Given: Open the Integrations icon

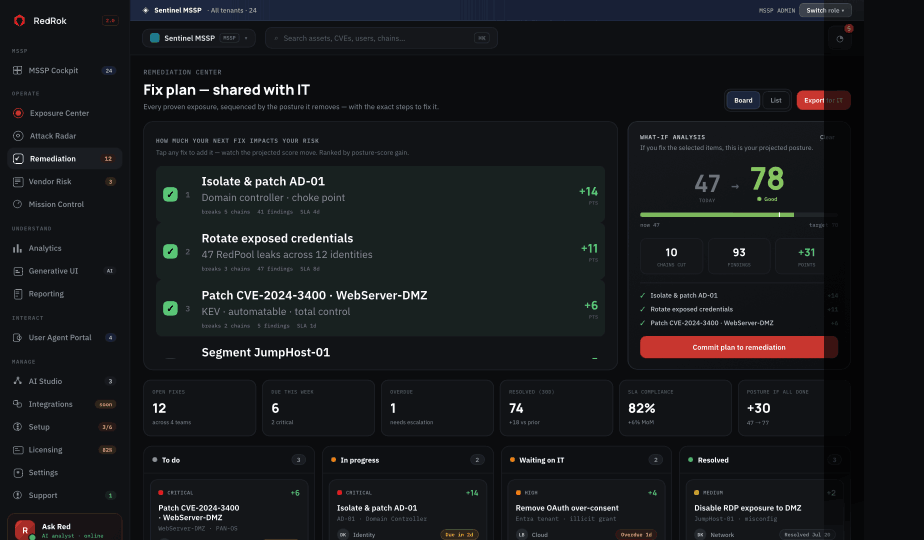Looking at the screenshot, I should point(18,404).
